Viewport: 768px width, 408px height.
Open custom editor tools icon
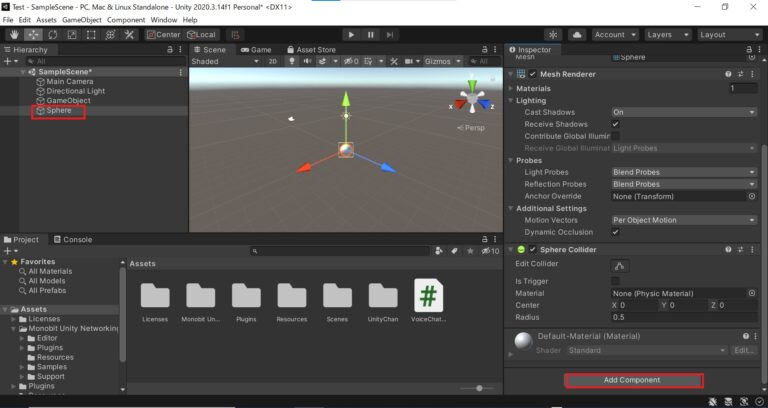tap(129, 35)
